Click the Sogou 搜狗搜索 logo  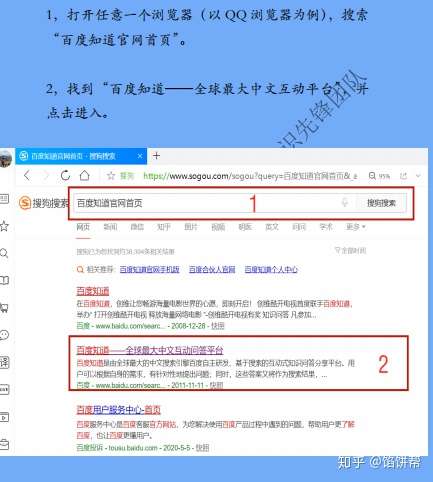[x=43, y=203]
